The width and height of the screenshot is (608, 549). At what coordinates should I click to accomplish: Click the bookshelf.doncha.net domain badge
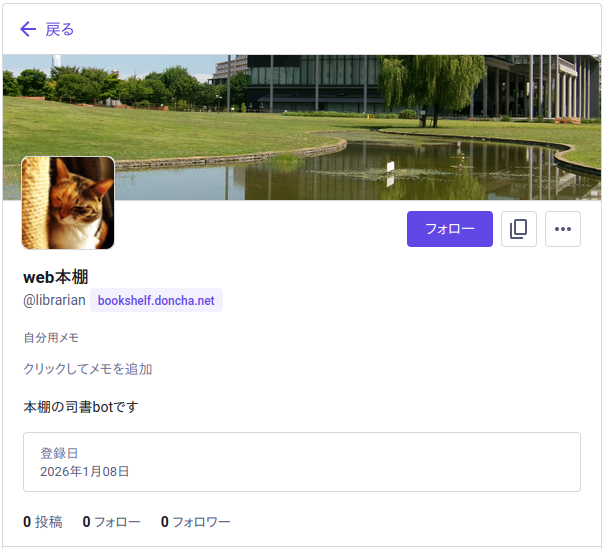tap(156, 301)
